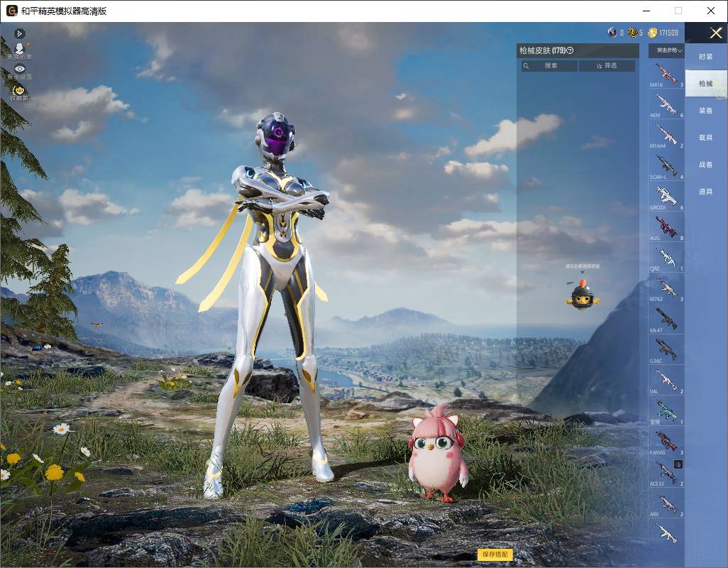Choose the FAMAS rifle skin

[x=666, y=442]
